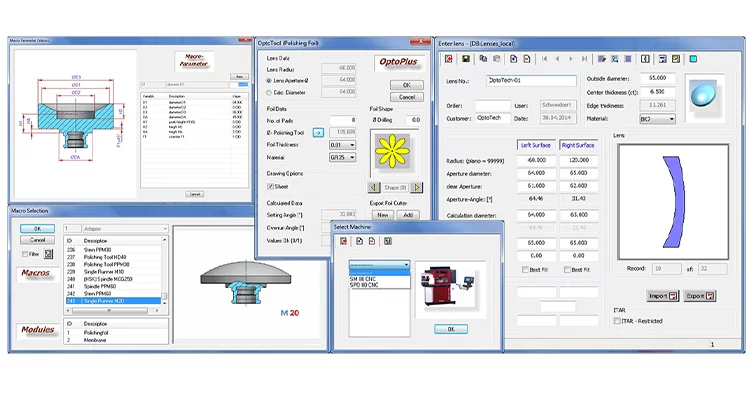Click the previous foil shape arrow

click(x=373, y=187)
